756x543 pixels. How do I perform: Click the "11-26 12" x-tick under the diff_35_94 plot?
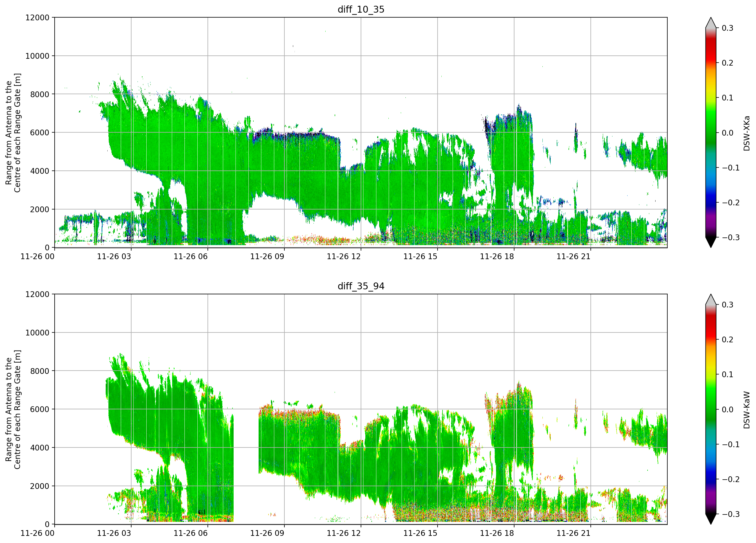tap(344, 533)
